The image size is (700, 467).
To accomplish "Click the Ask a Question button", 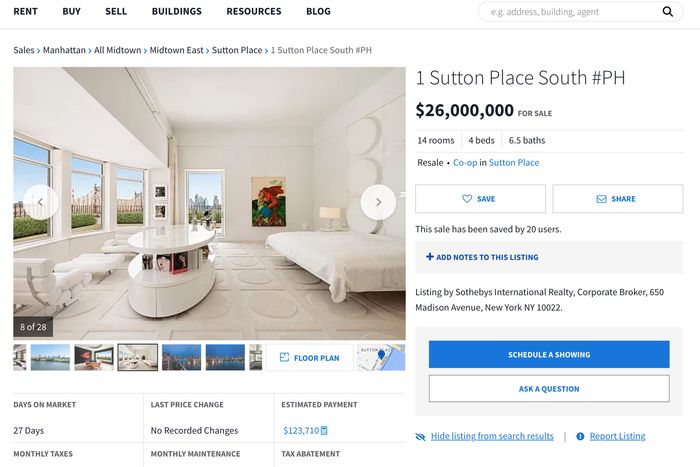I will pyautogui.click(x=549, y=388).
